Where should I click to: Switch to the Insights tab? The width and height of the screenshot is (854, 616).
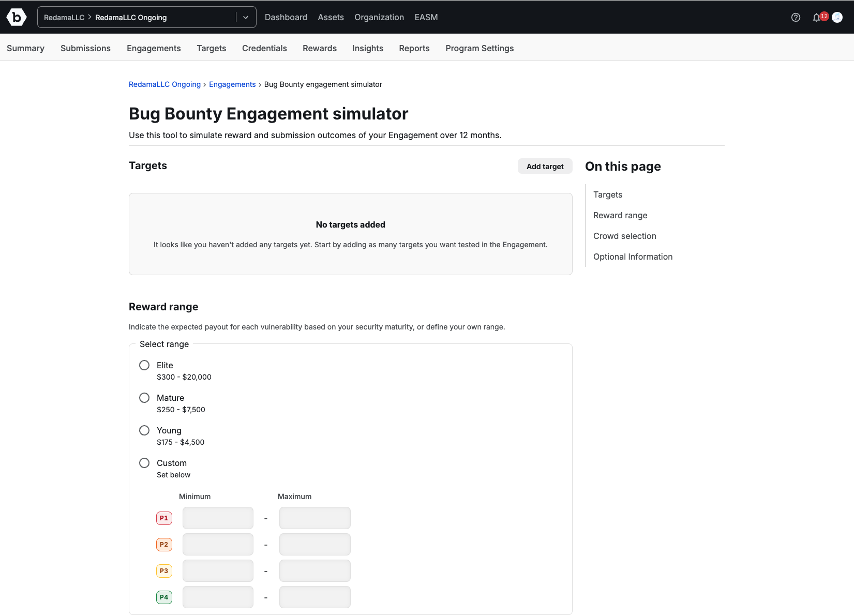[x=368, y=48]
